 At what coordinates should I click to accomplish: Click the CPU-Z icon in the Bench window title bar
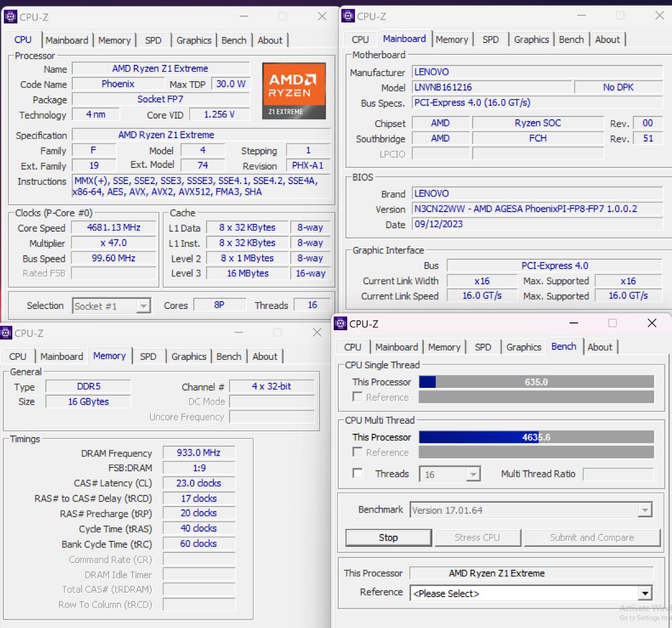click(x=340, y=324)
